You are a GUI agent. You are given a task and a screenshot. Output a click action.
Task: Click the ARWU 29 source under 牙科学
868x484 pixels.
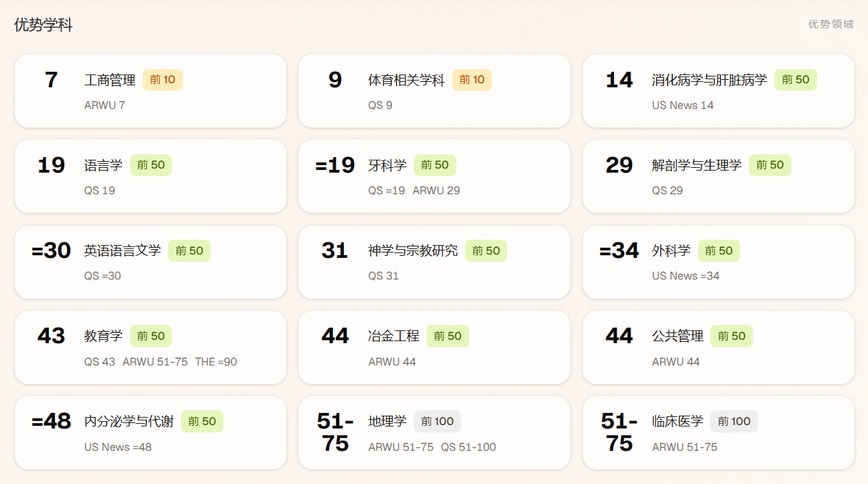[436, 190]
